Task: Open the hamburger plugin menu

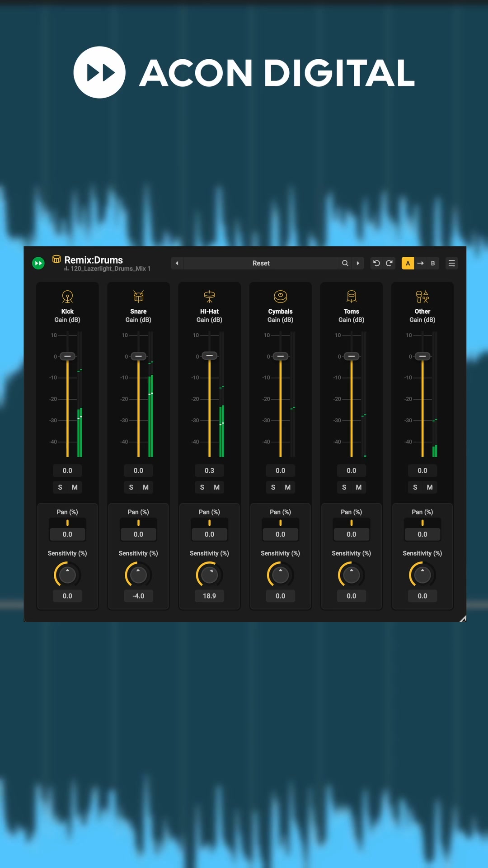Action: tap(451, 263)
